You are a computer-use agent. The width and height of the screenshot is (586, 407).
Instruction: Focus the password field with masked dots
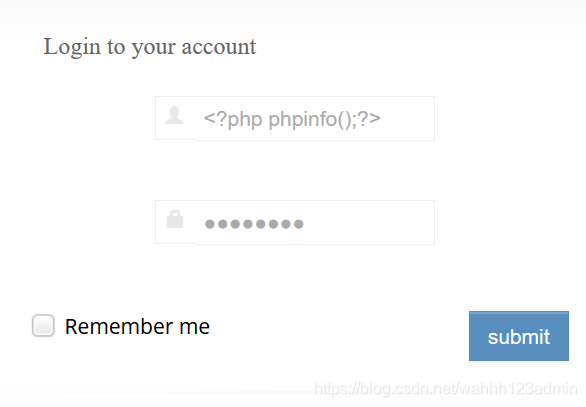click(314, 222)
